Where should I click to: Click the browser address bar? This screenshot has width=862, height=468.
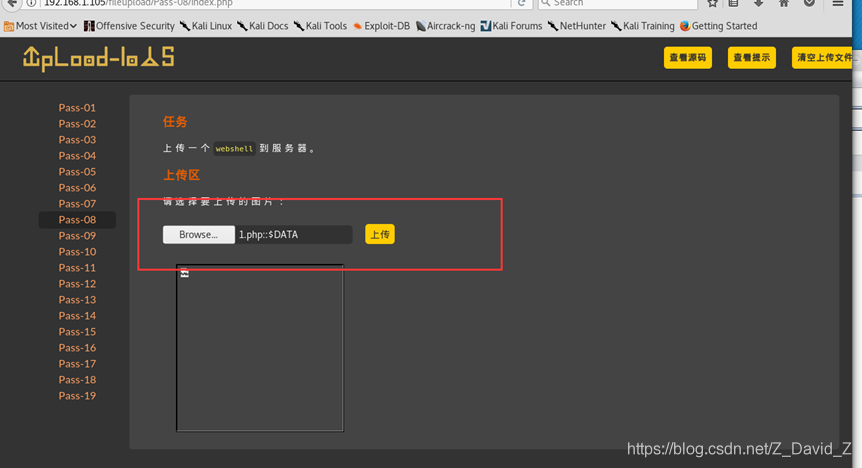pos(275,3)
